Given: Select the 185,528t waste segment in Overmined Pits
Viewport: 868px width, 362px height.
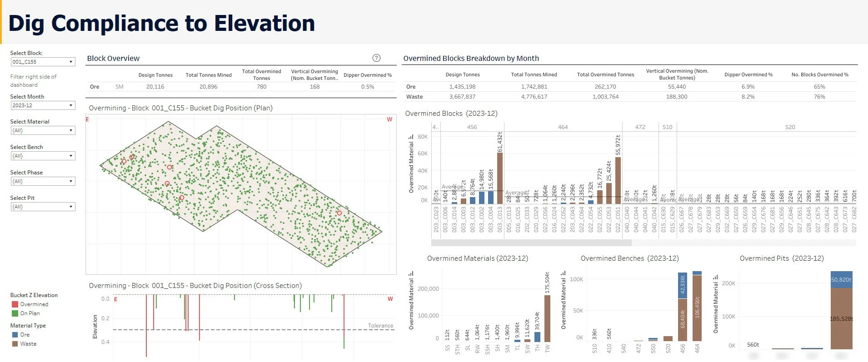Looking at the screenshot, I should coord(841,318).
